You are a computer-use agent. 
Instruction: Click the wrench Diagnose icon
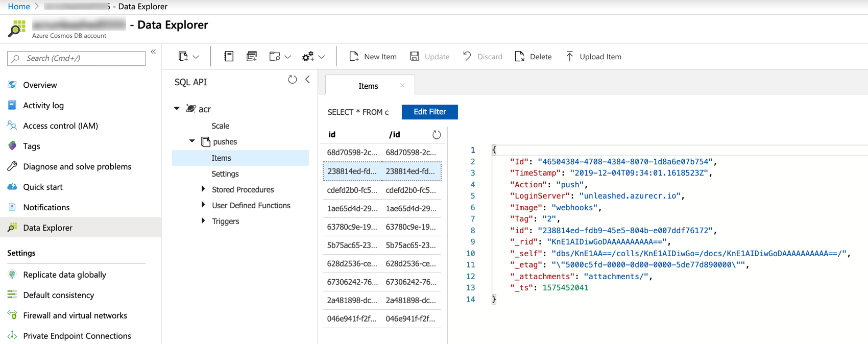[12, 166]
